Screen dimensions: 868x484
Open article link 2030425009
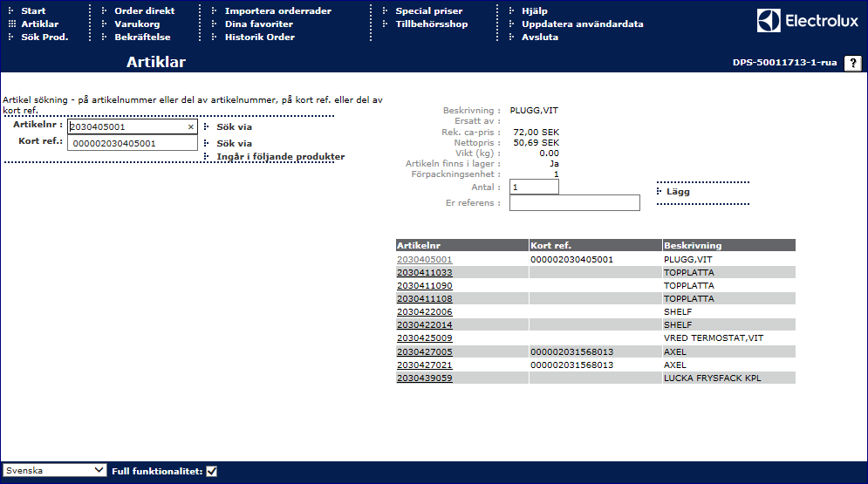pos(424,338)
